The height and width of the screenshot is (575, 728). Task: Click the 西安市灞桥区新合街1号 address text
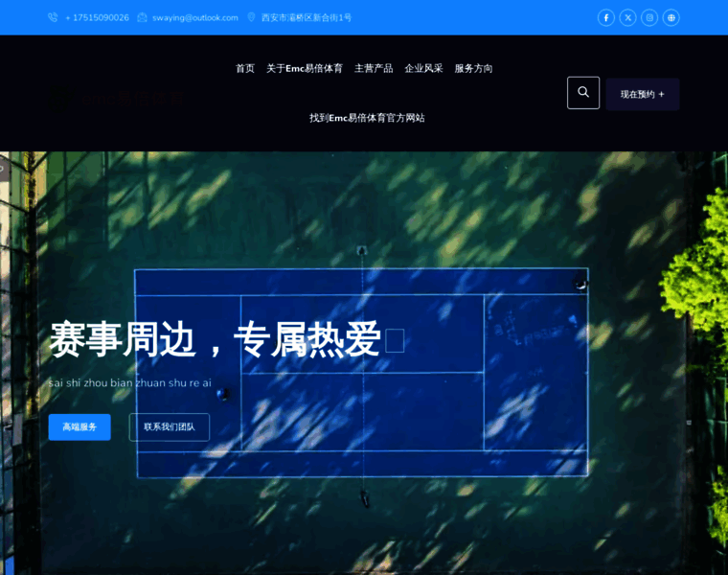[x=307, y=17]
